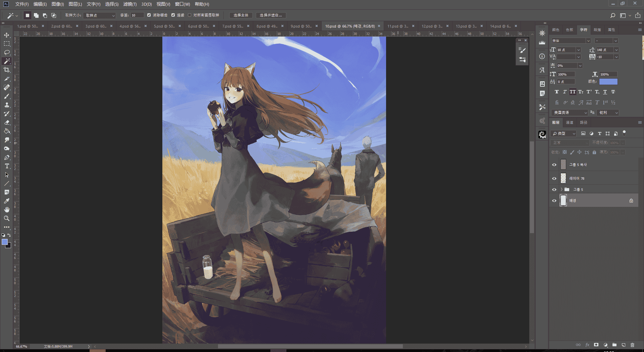Switch to the 段落 panel tab
The height and width of the screenshot is (352, 644).
pyautogui.click(x=597, y=30)
